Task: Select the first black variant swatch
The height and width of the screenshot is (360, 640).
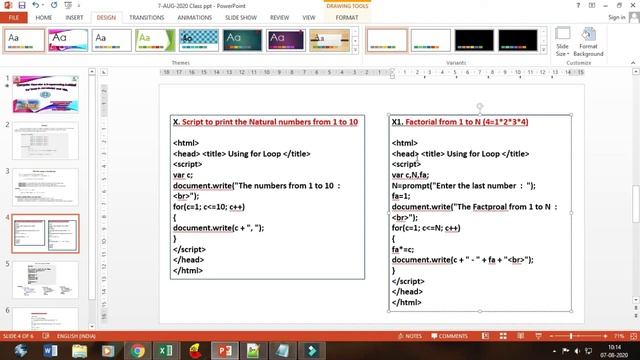Action: click(474, 40)
